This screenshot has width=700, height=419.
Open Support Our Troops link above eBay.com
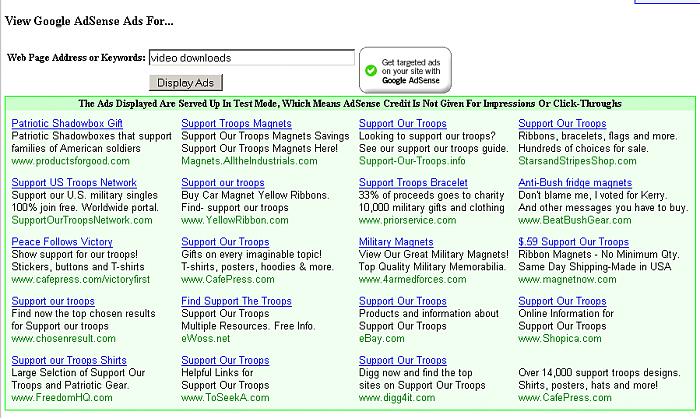coord(403,301)
